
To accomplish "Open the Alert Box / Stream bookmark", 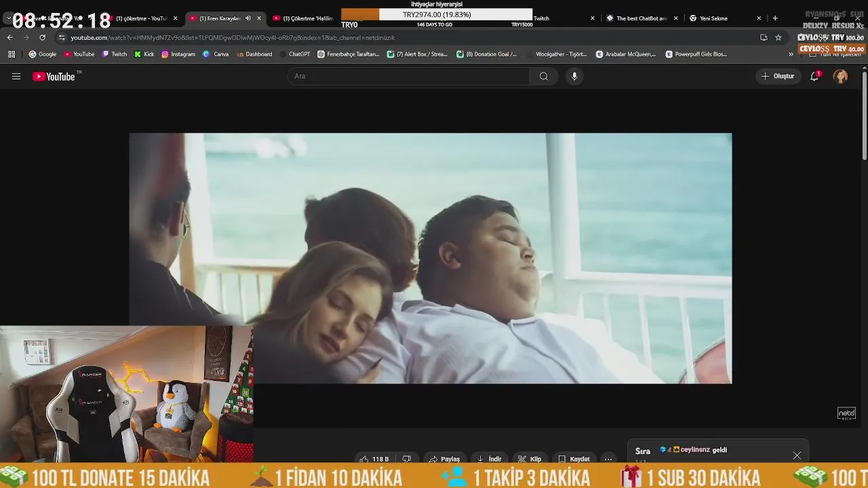I will click(417, 54).
